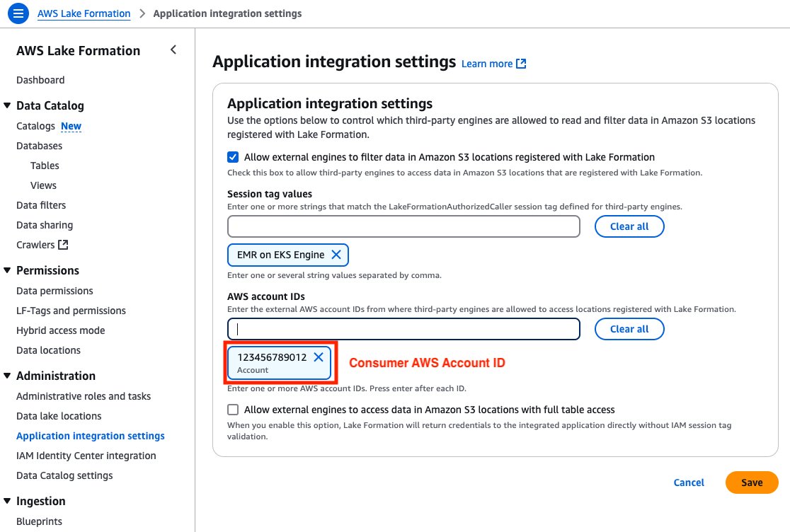Collapse the Permissions section
The height and width of the screenshot is (532, 790).
pyautogui.click(x=7, y=271)
